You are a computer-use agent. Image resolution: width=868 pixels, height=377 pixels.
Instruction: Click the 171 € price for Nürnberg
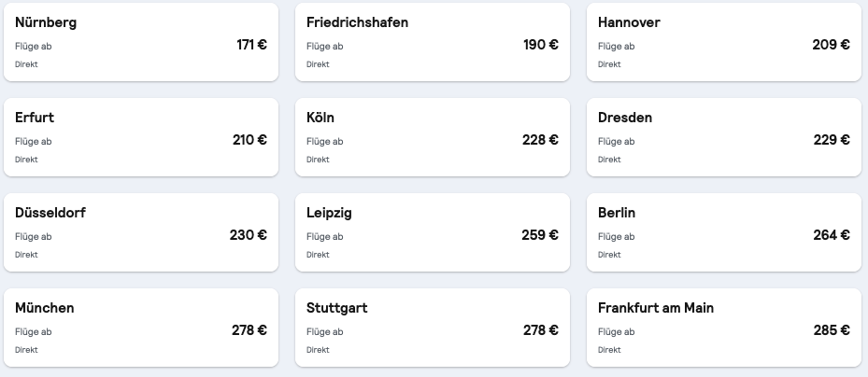point(251,45)
